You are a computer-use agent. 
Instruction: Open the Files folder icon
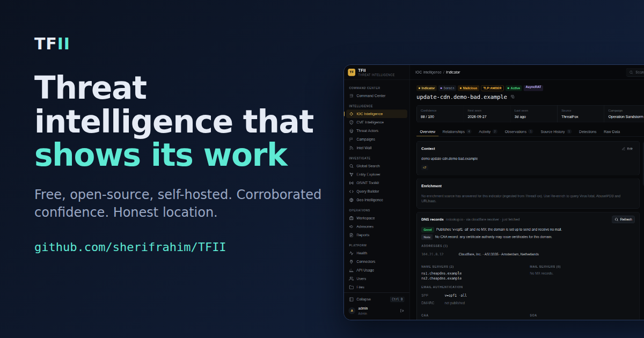point(352,287)
